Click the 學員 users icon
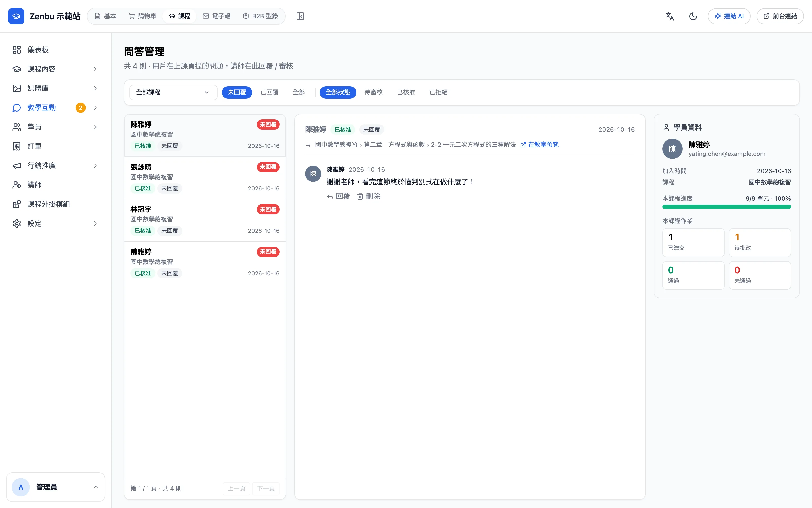The height and width of the screenshot is (508, 812). coord(17,127)
